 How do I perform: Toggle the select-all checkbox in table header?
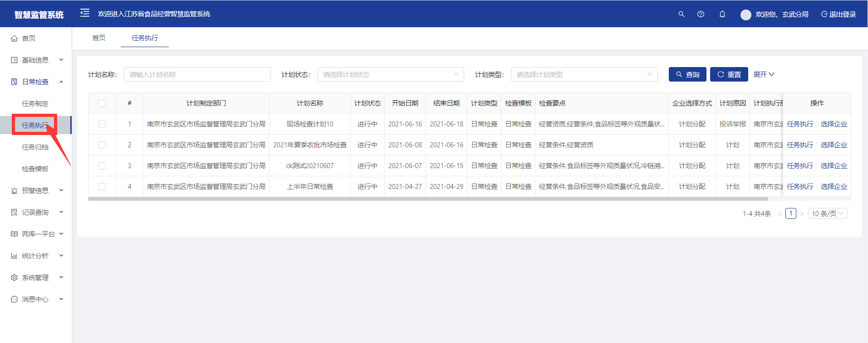[x=102, y=103]
